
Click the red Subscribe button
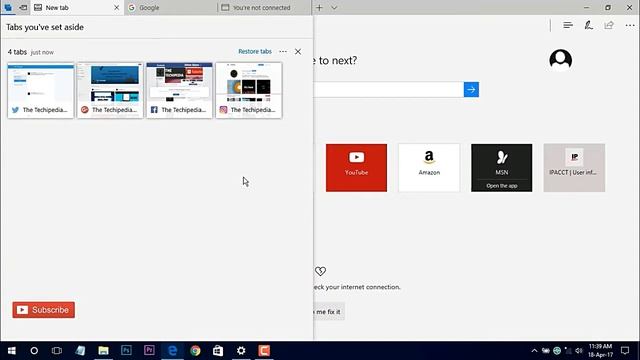pos(44,310)
